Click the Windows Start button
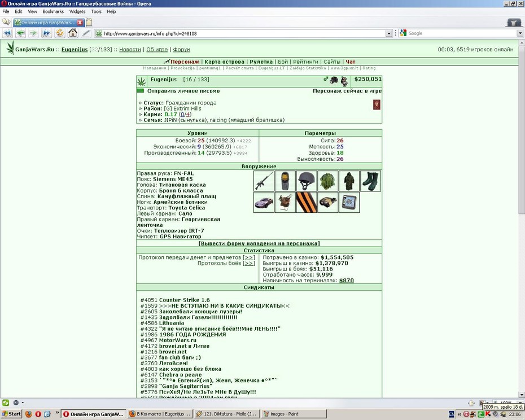 (x=11, y=414)
